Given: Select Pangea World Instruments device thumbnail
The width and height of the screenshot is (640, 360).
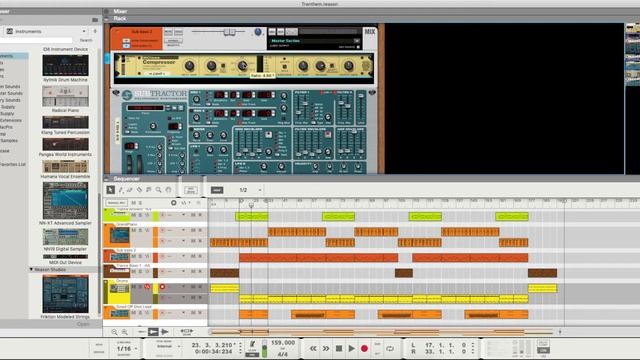Looking at the screenshot, I should 65,144.
